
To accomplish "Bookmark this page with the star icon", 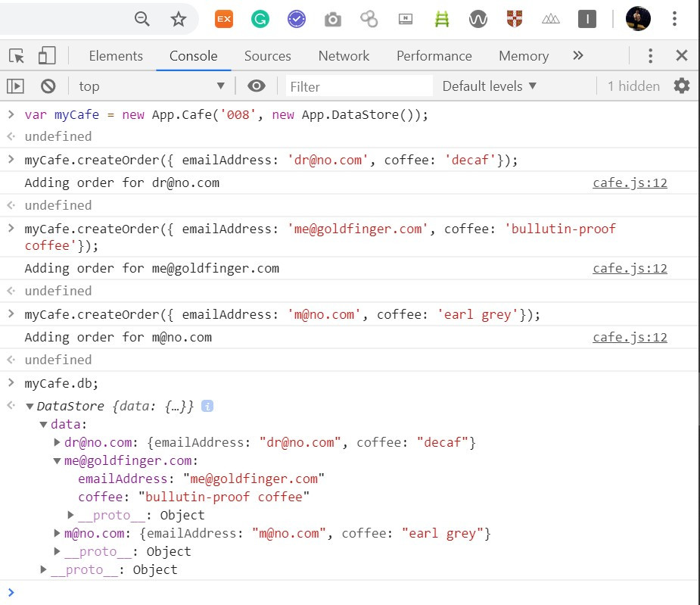I will pos(179,19).
